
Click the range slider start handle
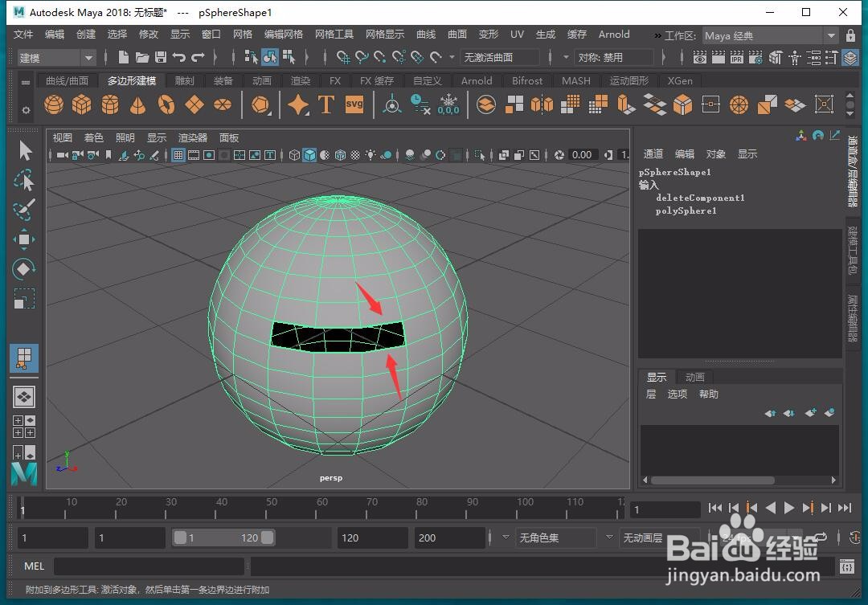pos(180,538)
